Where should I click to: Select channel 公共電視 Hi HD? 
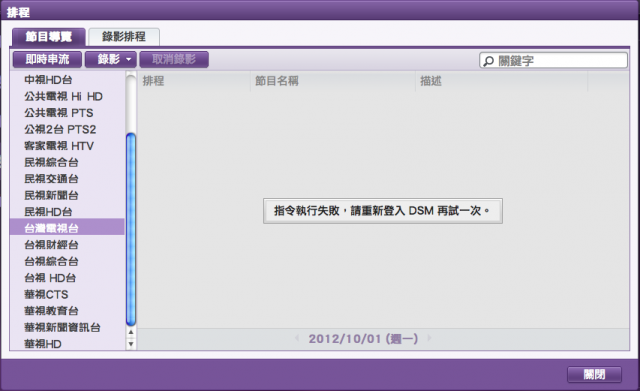click(x=67, y=96)
